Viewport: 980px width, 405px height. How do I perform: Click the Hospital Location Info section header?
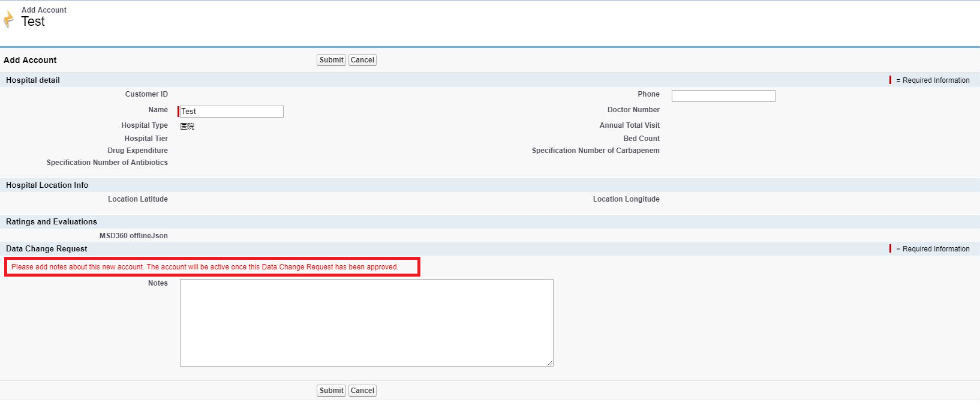(x=47, y=185)
